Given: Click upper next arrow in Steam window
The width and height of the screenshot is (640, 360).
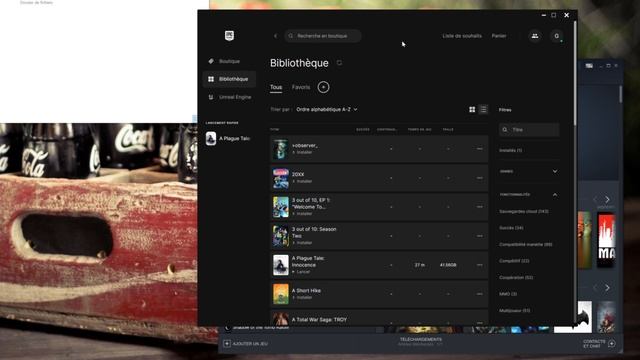Looking at the screenshot, I should [x=607, y=199].
